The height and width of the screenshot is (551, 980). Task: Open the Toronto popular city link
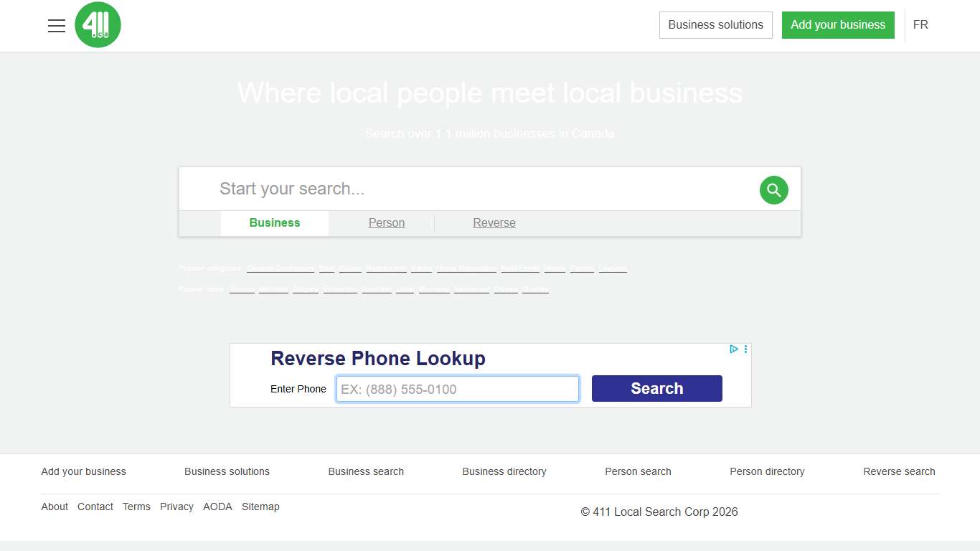point(242,288)
